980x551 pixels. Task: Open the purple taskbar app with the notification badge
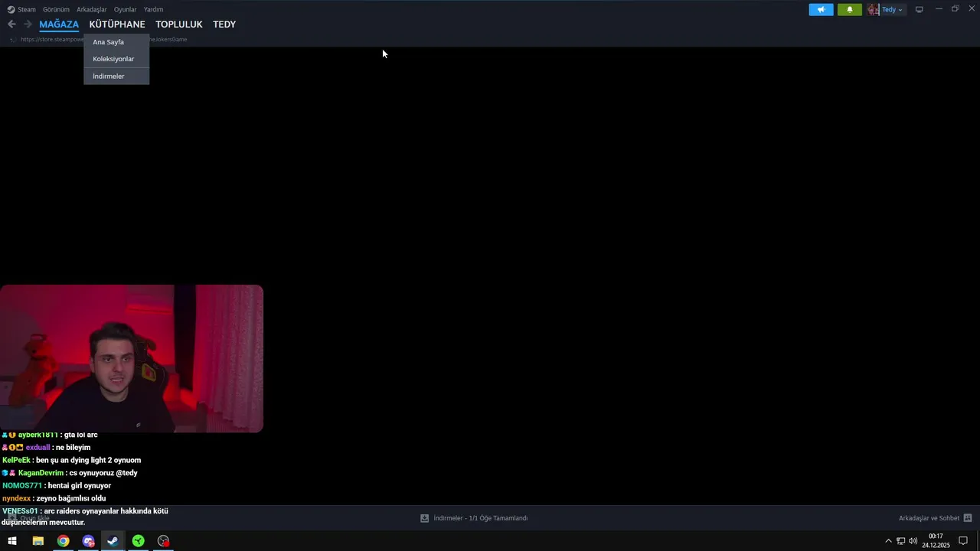pos(88,541)
